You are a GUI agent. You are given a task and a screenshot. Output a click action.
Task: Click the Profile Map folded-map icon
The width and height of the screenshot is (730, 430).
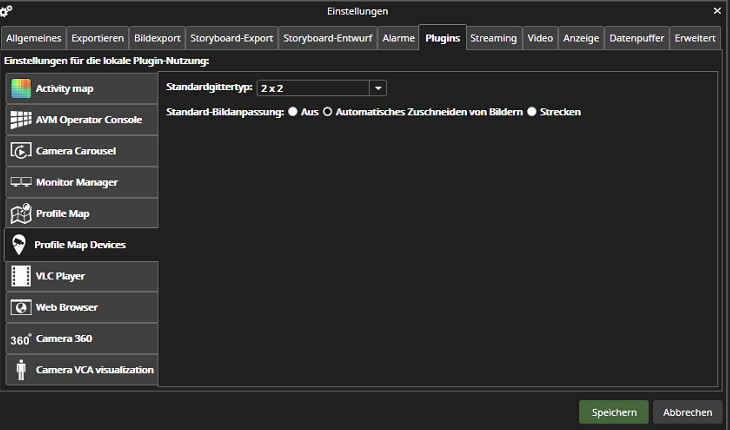tap(21, 213)
